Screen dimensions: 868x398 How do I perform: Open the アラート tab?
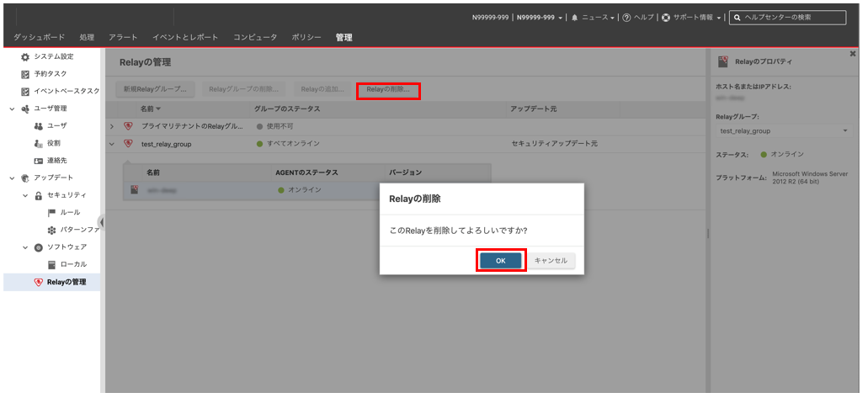pyautogui.click(x=123, y=37)
